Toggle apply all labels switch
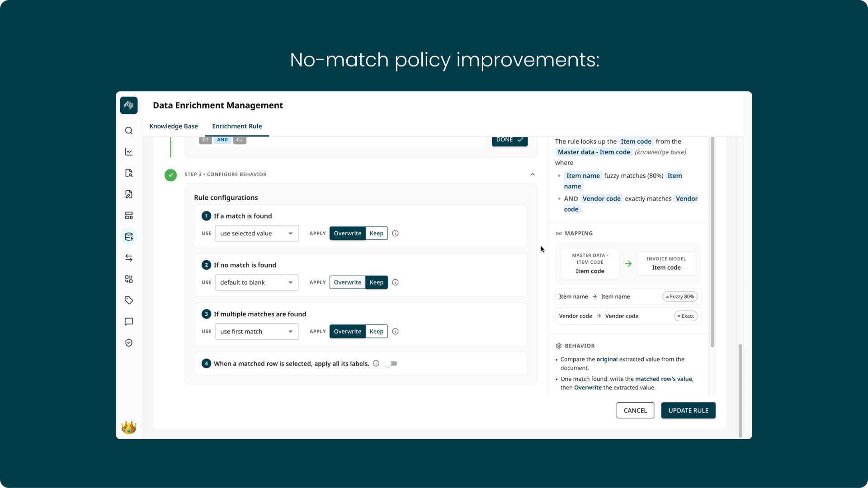The width and height of the screenshot is (868, 488). coord(391,364)
